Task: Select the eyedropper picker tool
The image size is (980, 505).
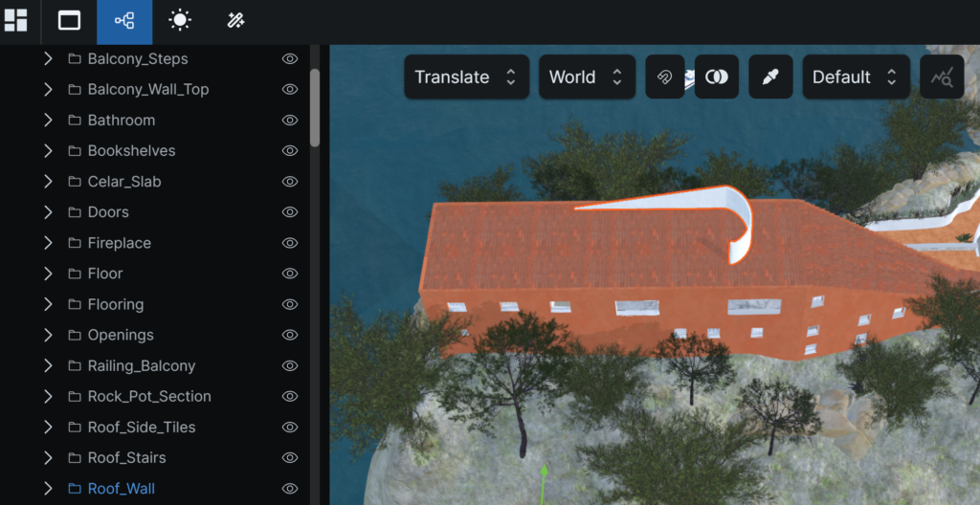Action: pos(770,77)
